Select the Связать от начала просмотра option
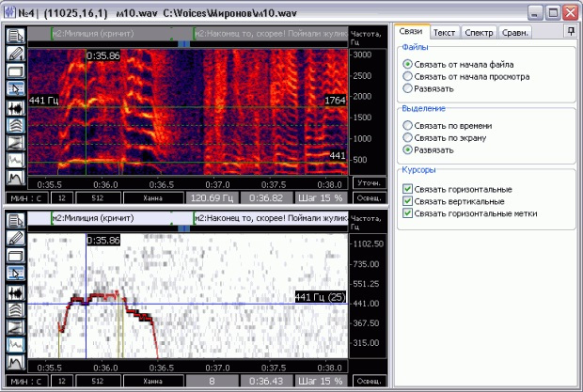583x392 pixels. (x=407, y=76)
